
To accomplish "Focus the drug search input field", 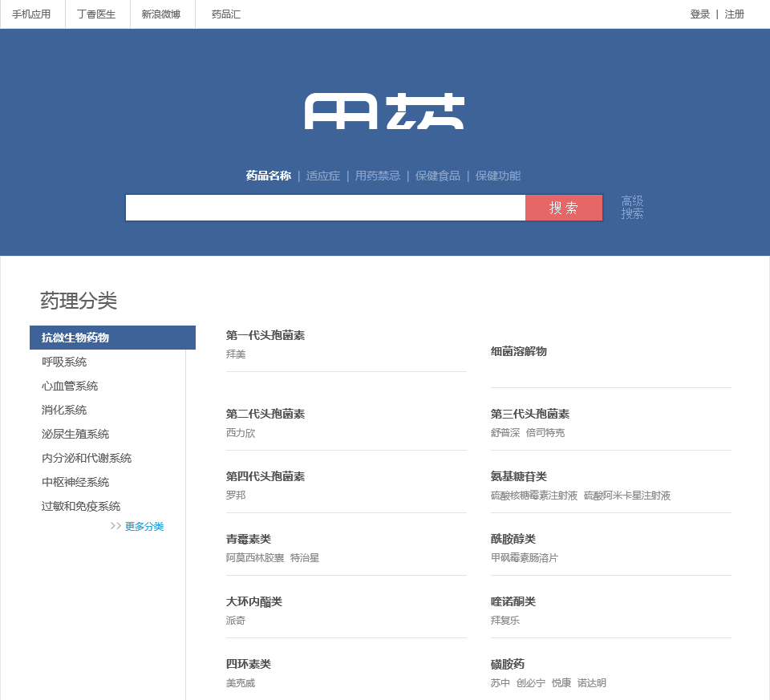I will point(326,208).
